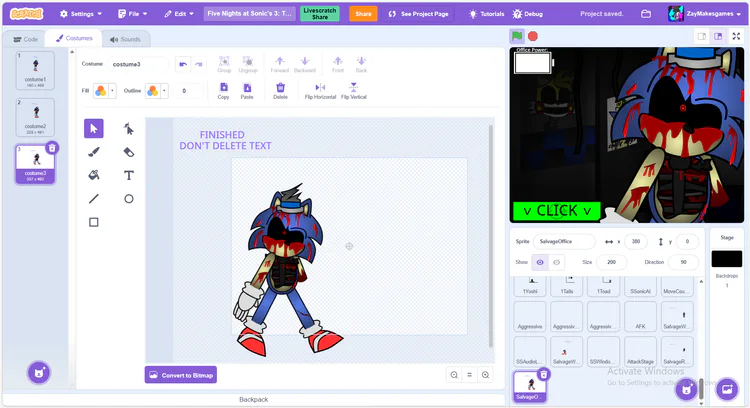Click the Livescratch Share button
This screenshot has width=750, height=408.
click(320, 14)
